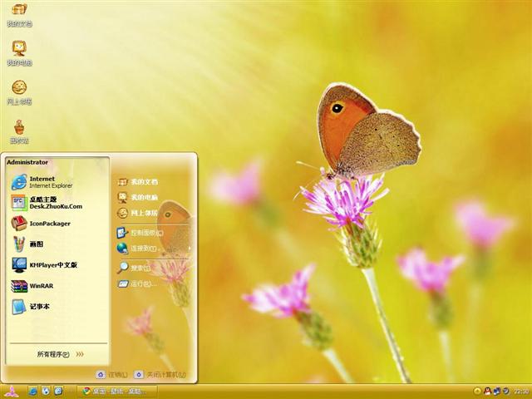Click the lotus flower Start button

tap(12, 392)
